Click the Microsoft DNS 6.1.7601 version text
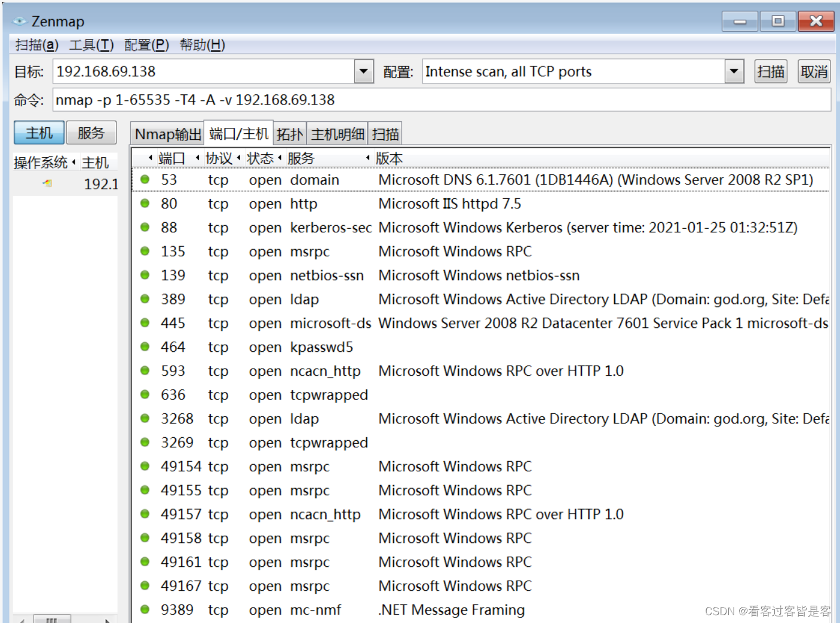Screen dimensions: 840x623 tap(596, 180)
